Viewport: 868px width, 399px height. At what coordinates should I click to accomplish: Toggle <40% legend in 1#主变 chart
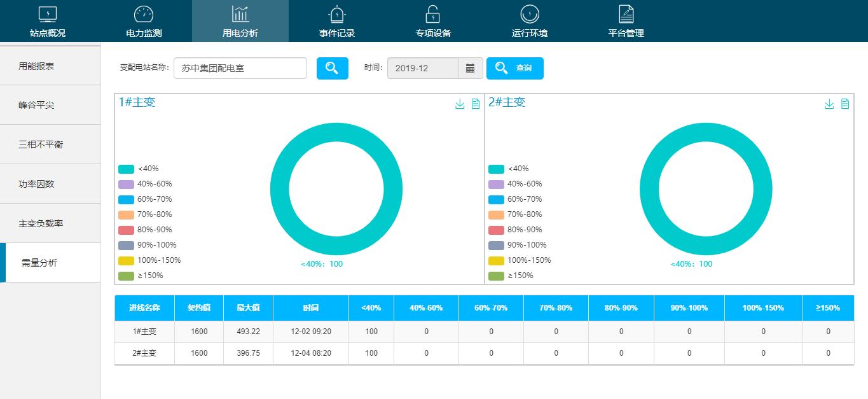click(x=139, y=169)
